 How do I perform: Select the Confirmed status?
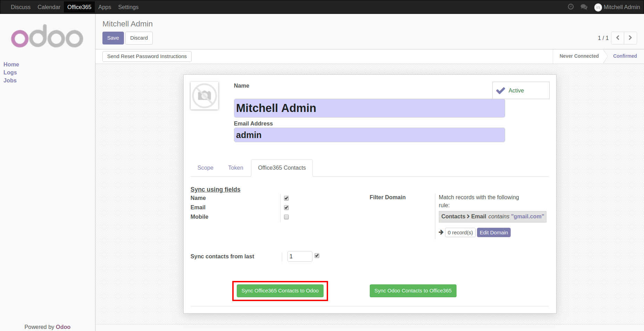pos(625,56)
